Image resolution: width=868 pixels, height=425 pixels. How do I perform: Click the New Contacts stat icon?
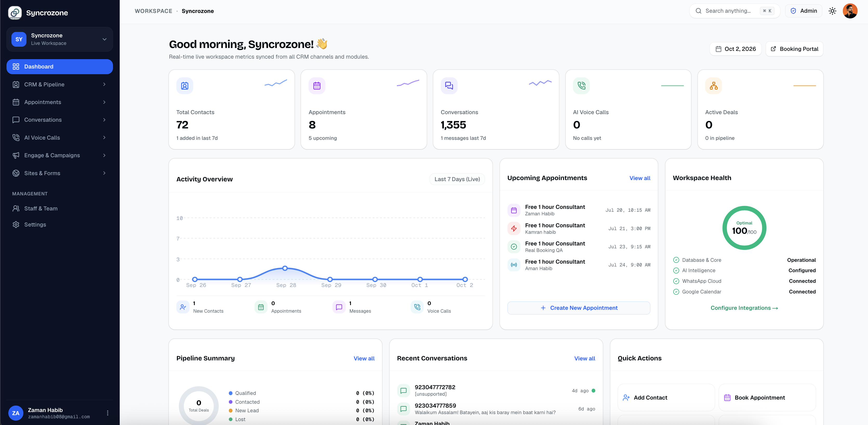pos(183,307)
